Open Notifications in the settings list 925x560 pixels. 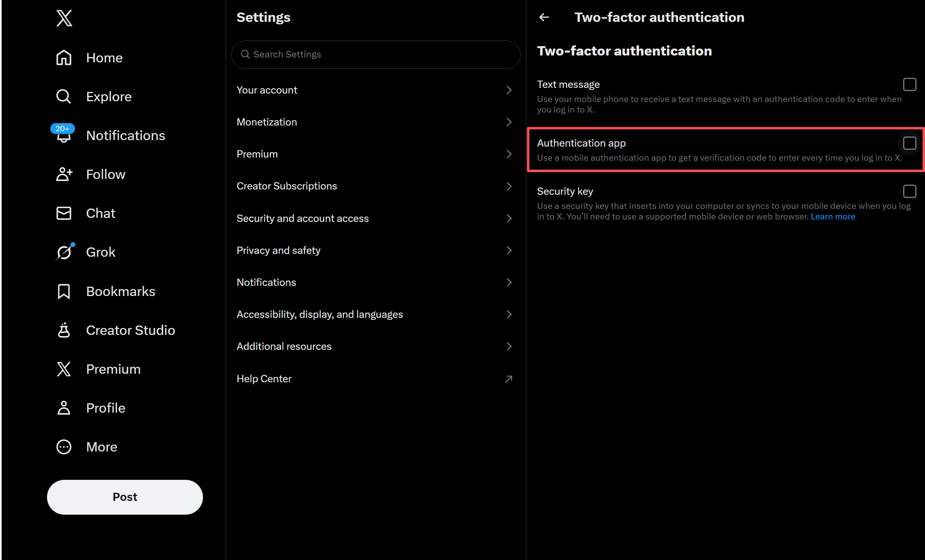click(376, 282)
